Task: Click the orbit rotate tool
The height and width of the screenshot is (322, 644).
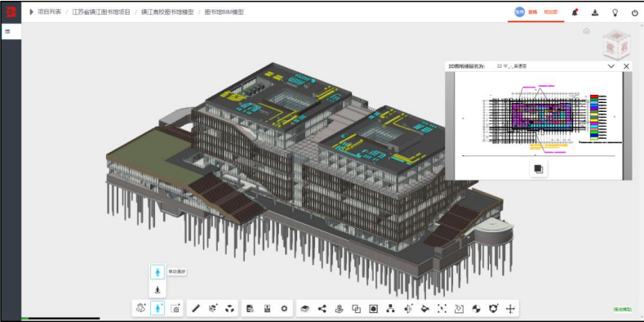Action: (141, 308)
